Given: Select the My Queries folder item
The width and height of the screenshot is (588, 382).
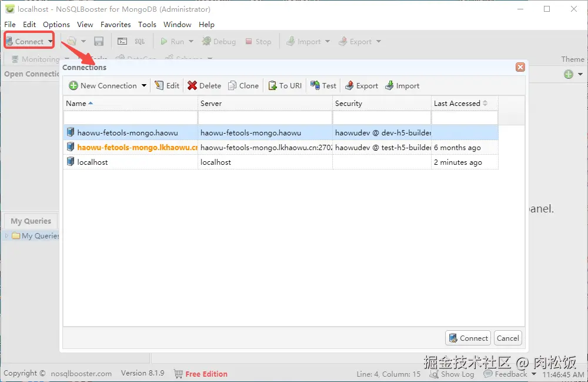Looking at the screenshot, I should click(36, 235).
